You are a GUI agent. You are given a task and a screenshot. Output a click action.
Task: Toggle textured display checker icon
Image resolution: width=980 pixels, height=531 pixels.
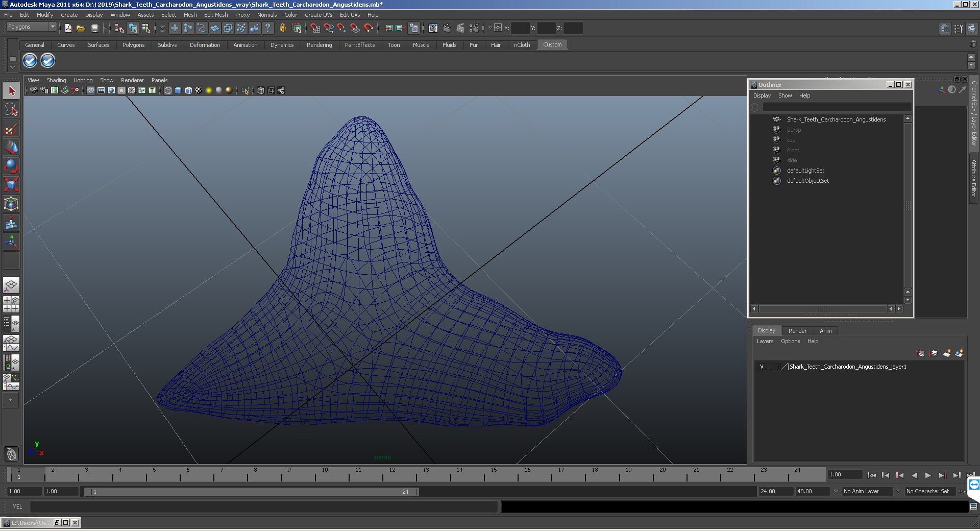(x=199, y=90)
